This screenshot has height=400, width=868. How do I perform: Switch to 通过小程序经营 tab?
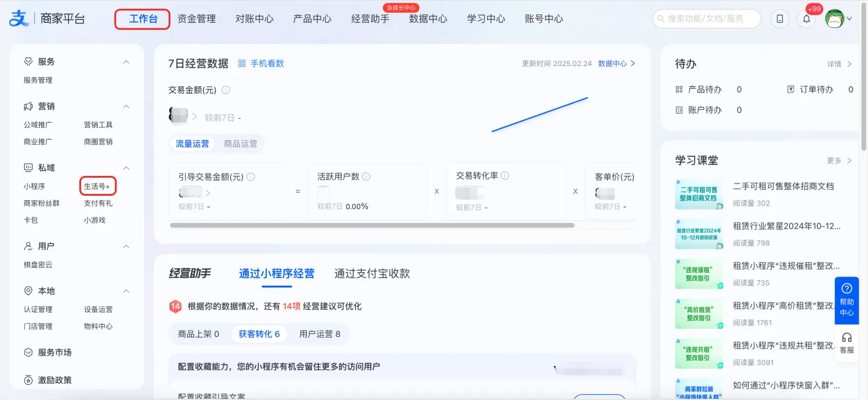(277, 274)
